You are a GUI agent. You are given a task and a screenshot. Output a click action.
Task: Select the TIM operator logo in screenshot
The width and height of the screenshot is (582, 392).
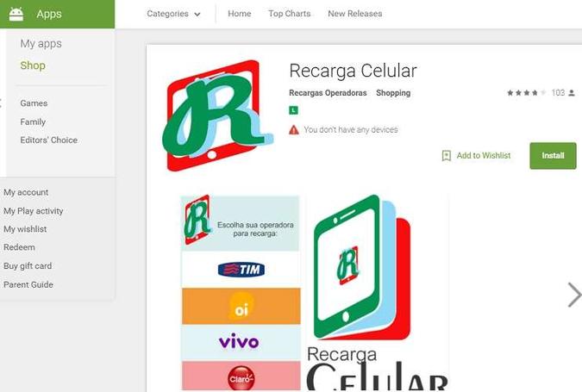[241, 270]
